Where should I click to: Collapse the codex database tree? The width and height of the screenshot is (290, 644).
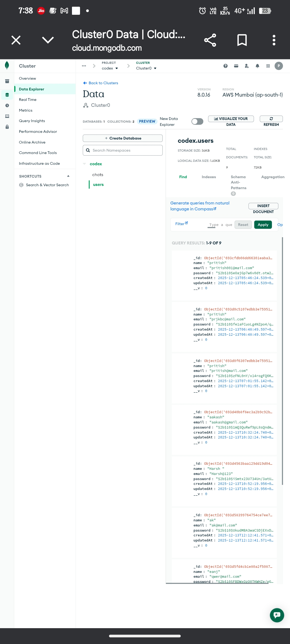pos(85,164)
